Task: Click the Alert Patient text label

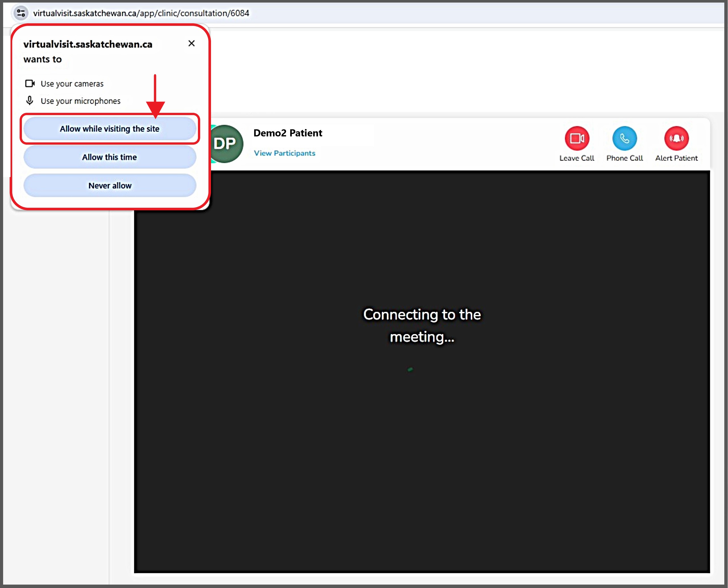Action: (x=676, y=158)
